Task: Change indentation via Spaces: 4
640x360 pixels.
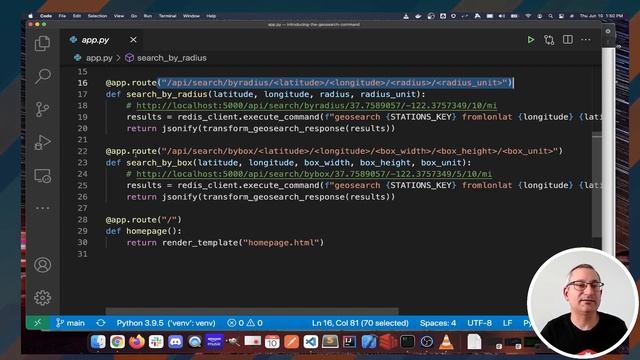Action: tap(438, 323)
